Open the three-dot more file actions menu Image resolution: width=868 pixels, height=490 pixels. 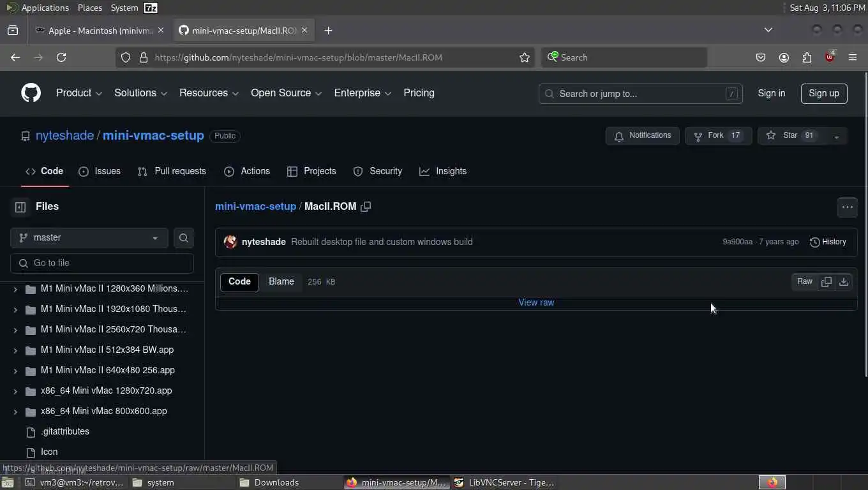[847, 207]
